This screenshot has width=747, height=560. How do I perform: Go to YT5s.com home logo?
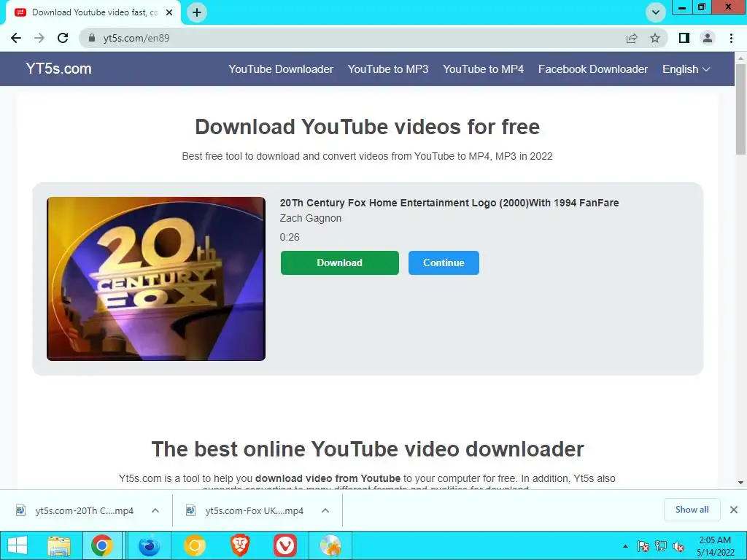pyautogui.click(x=58, y=69)
